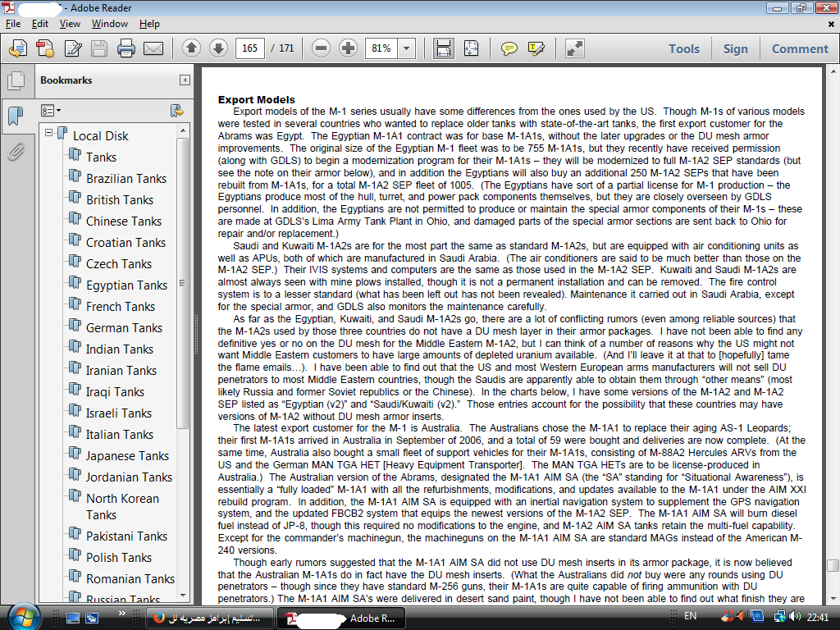Screen dimensions: 840x630
Task: Click the Fit Width scrolling mode icon
Action: click(444, 48)
